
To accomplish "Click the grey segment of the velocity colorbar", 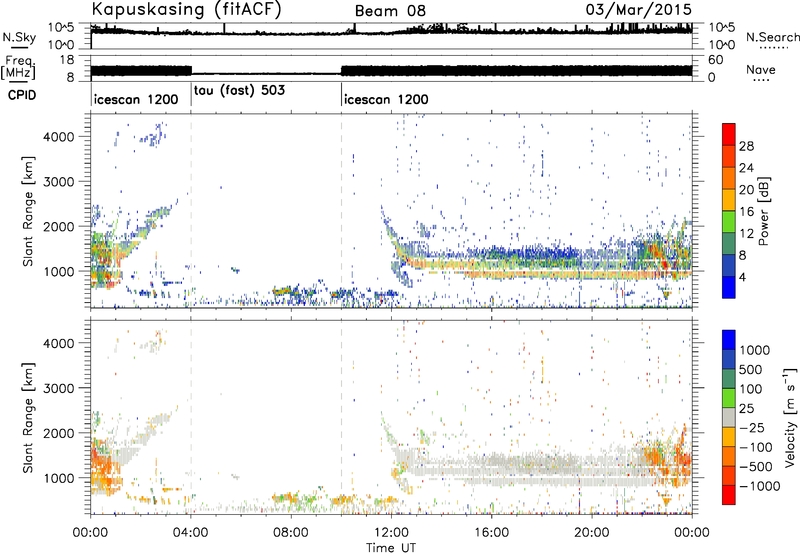I will (729, 418).
